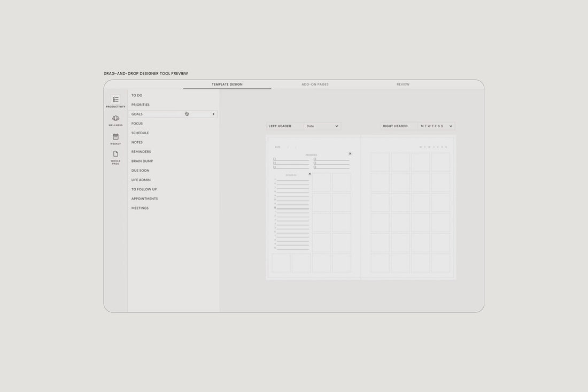
Task: Choose the Brain Dump element
Action: [142, 160]
